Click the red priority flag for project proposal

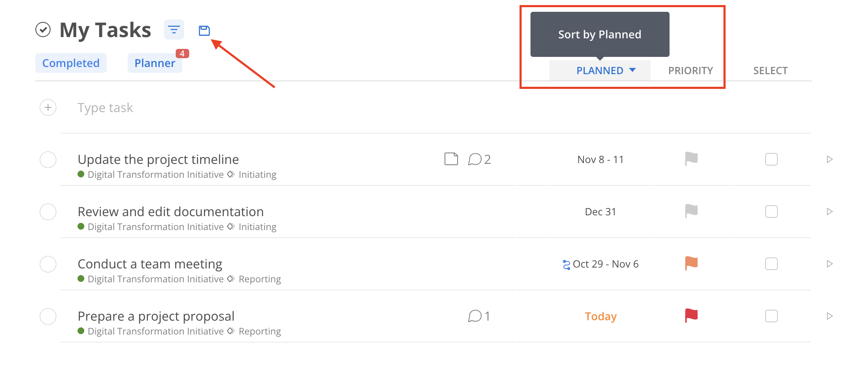691,315
